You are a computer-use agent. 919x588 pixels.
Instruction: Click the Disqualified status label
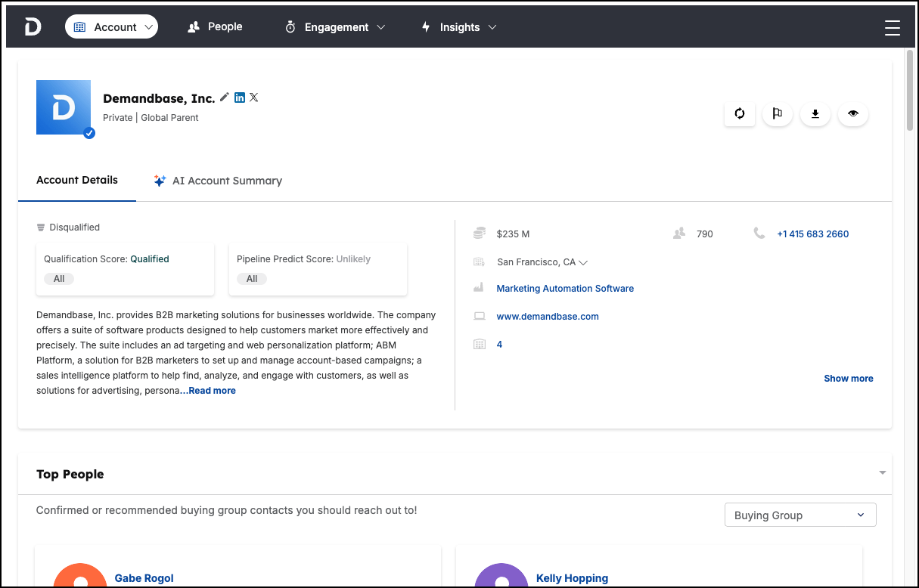(75, 227)
